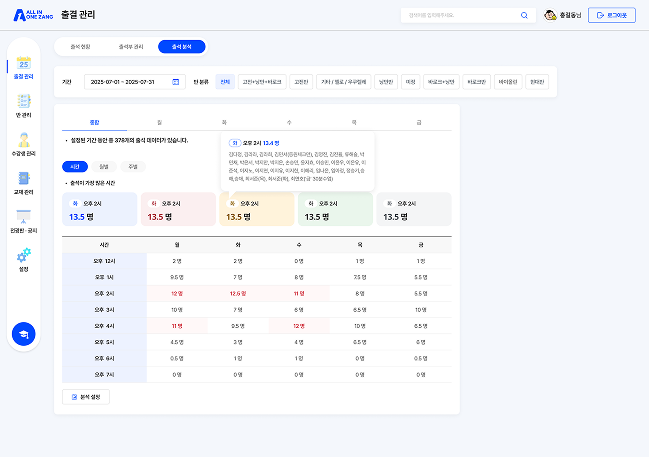Screen dimensions: 649x457
Task: Click date range field 2025-07-01 ~ 2025-07-31
Action: pos(135,82)
